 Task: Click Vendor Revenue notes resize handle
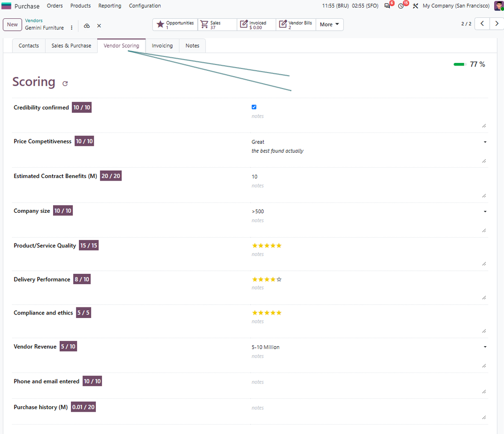click(484, 366)
